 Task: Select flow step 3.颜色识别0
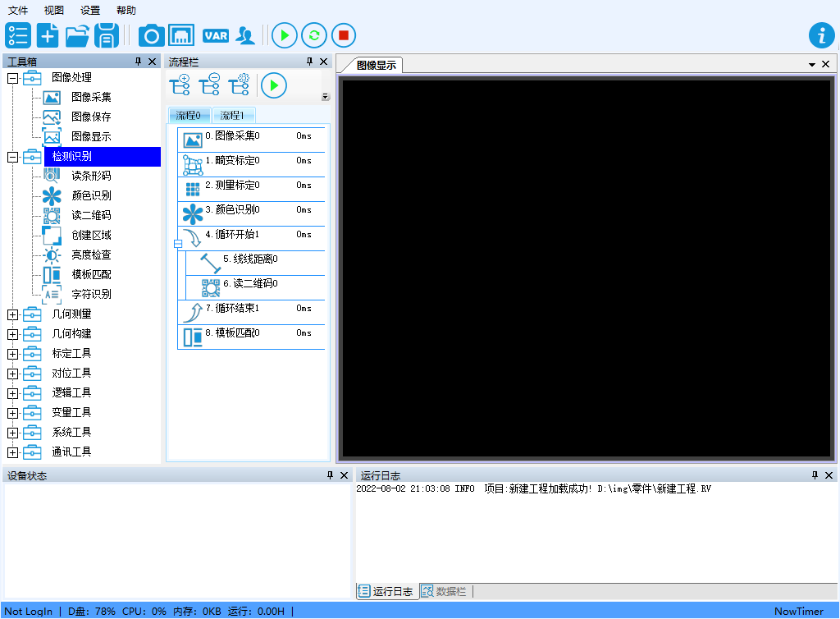click(x=251, y=213)
